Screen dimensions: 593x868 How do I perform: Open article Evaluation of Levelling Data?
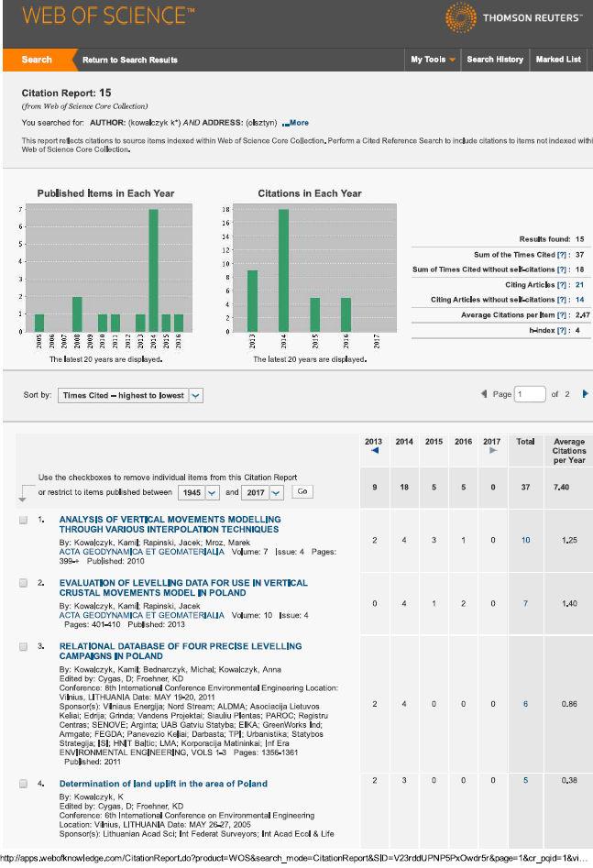183,588
